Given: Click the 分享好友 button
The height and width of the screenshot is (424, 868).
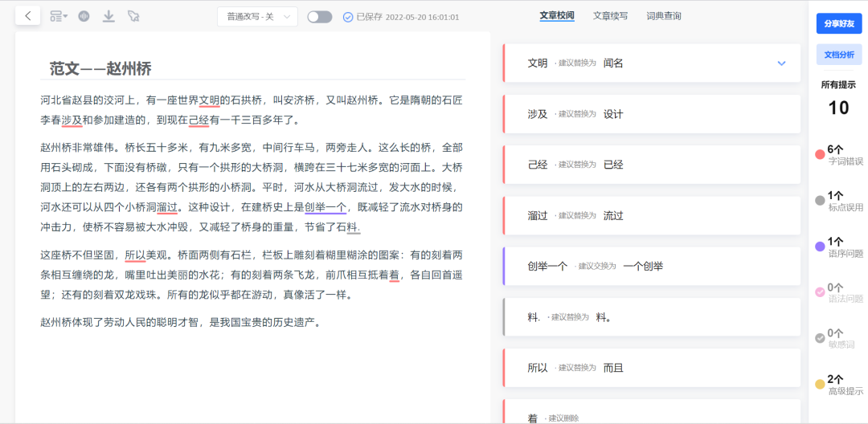Looking at the screenshot, I should (x=838, y=24).
